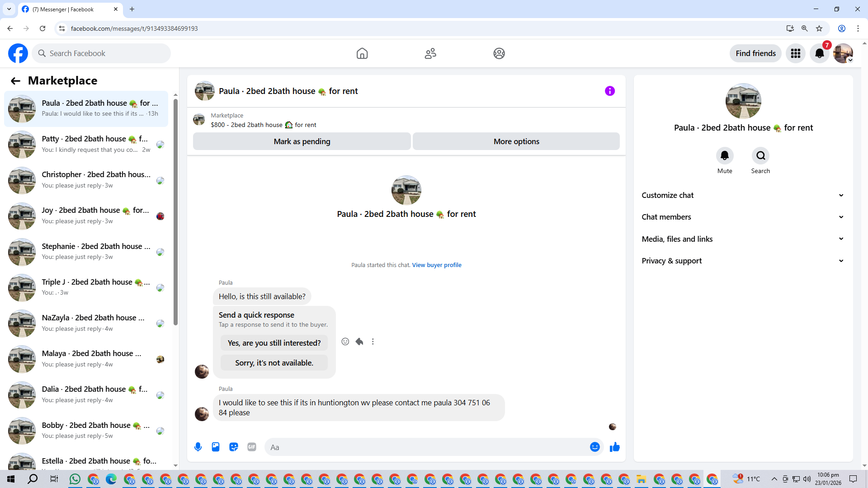Mute this Paula conversation

pyautogui.click(x=725, y=156)
